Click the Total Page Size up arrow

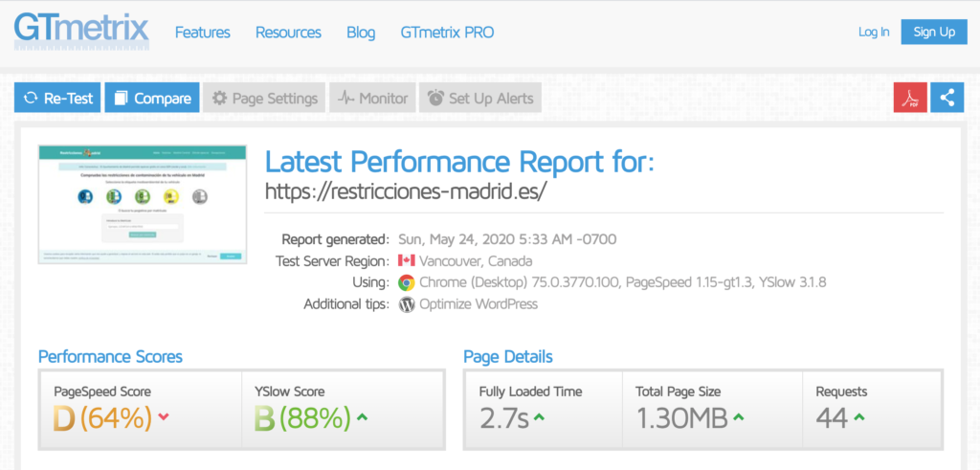pos(738,417)
